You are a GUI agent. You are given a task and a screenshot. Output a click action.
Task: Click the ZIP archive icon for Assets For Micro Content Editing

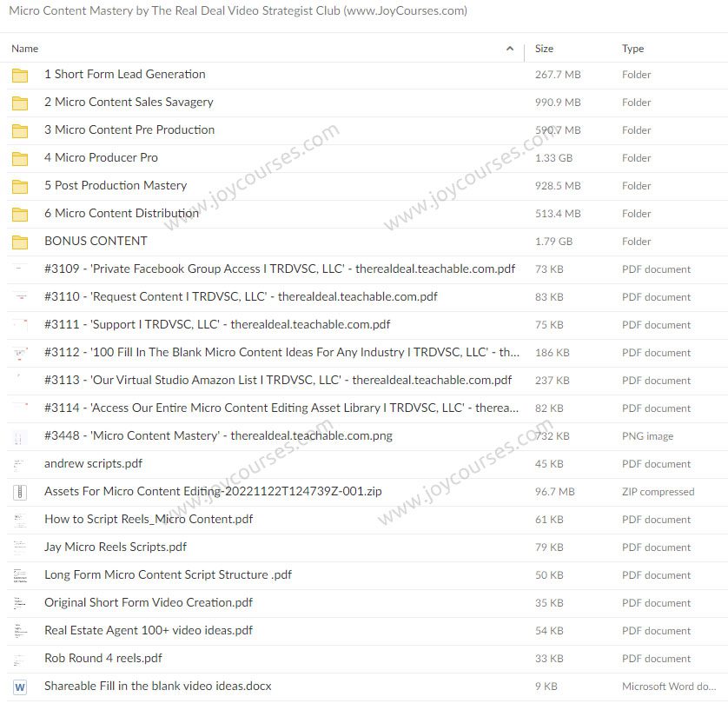tap(20, 492)
